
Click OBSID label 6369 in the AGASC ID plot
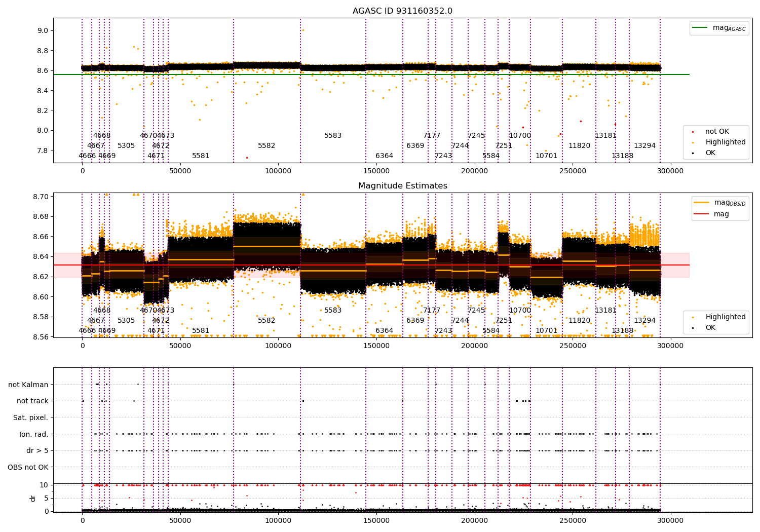(415, 146)
